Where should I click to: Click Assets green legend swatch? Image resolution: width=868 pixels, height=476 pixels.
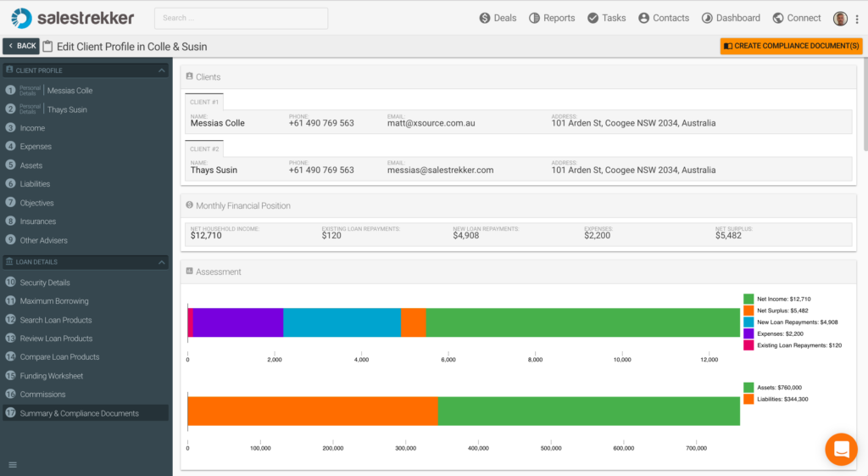(748, 388)
